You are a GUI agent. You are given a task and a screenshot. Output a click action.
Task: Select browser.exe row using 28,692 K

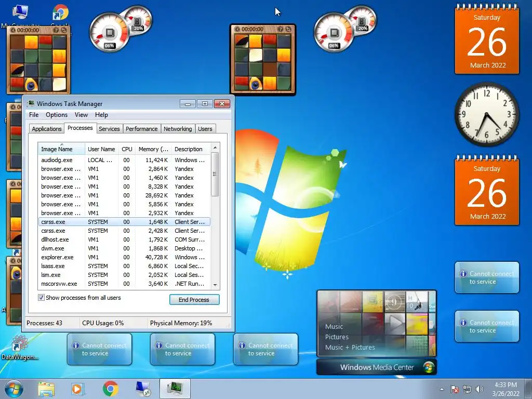[x=124, y=195]
